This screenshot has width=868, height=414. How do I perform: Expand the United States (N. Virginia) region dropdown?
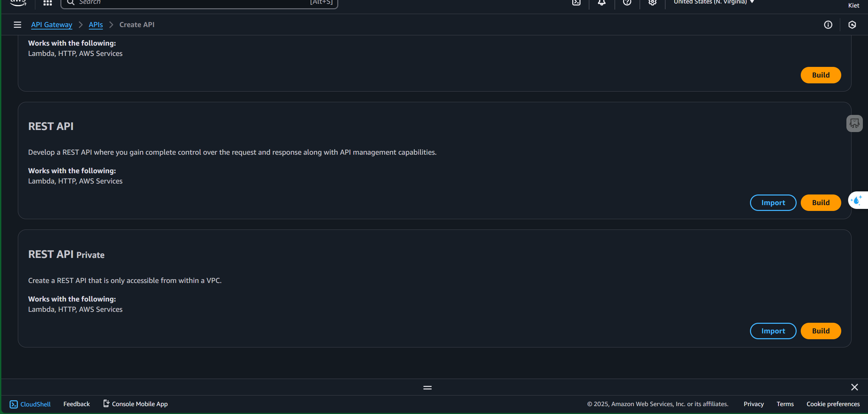pos(714,2)
